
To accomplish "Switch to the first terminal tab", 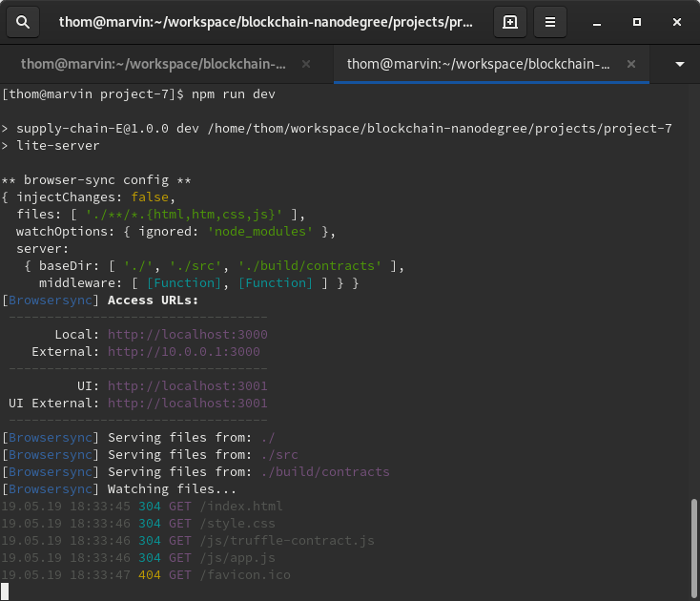I will coord(154,64).
